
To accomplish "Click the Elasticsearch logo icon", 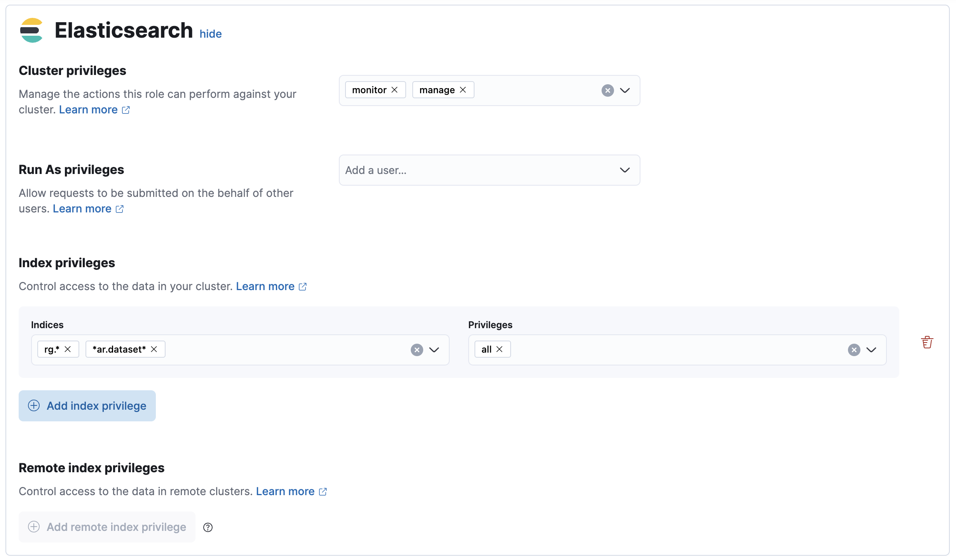I will (31, 30).
